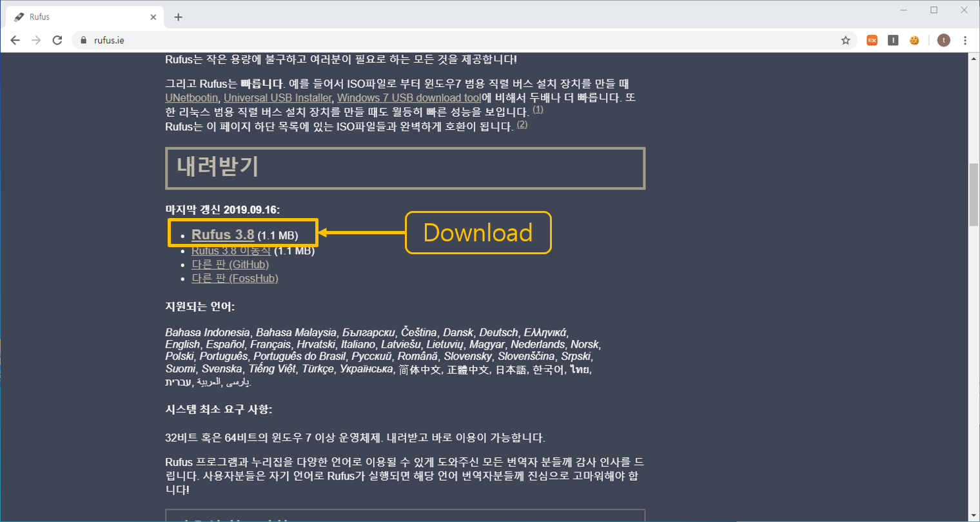This screenshot has height=522, width=980.
Task: Reload the rufus.ie page
Action: [x=57, y=40]
